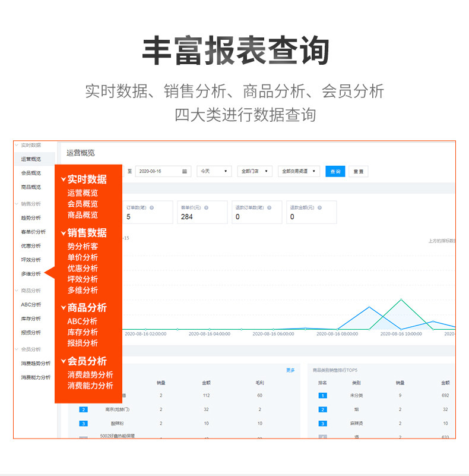Viewport: 469px width, 476px height.
Task: Open the 全部门店 store dropdown
Action: pyautogui.click(x=255, y=171)
